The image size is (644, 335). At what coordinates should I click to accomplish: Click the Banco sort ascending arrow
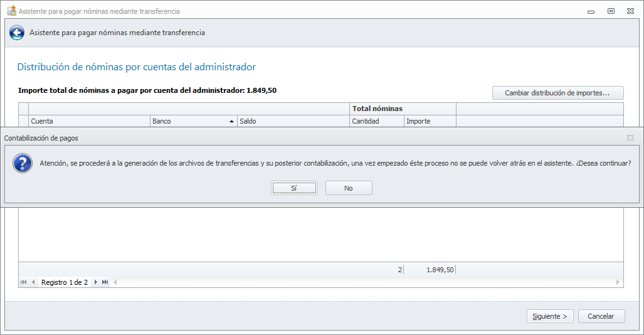(231, 121)
